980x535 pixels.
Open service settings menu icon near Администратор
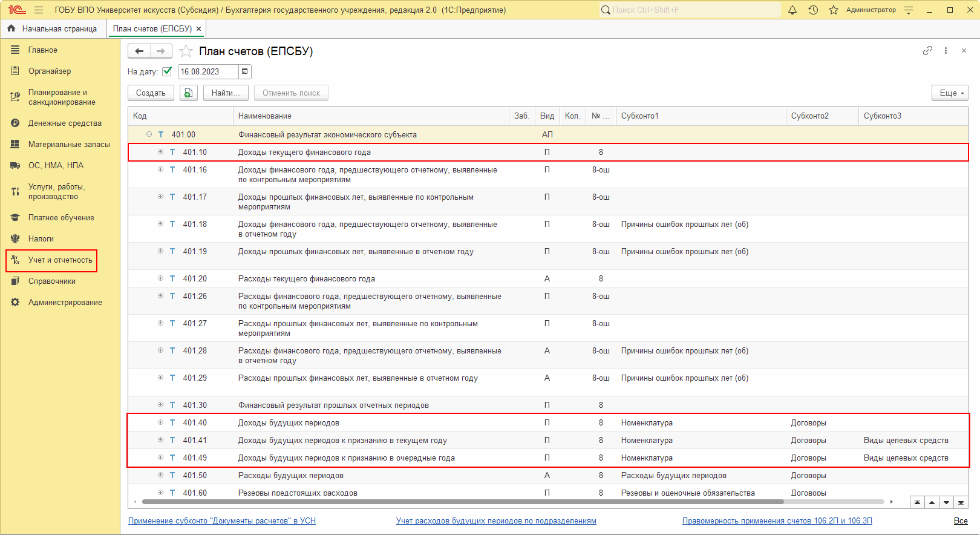click(909, 10)
